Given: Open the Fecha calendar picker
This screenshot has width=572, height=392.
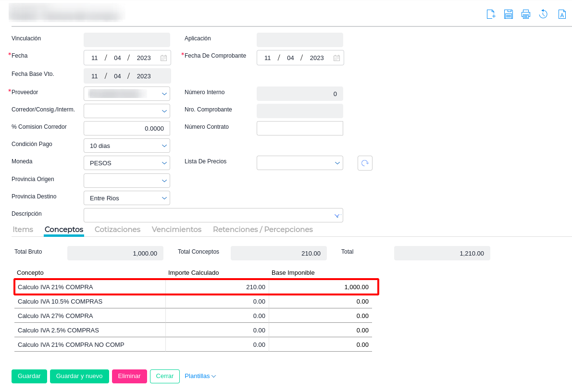Looking at the screenshot, I should click(x=163, y=58).
